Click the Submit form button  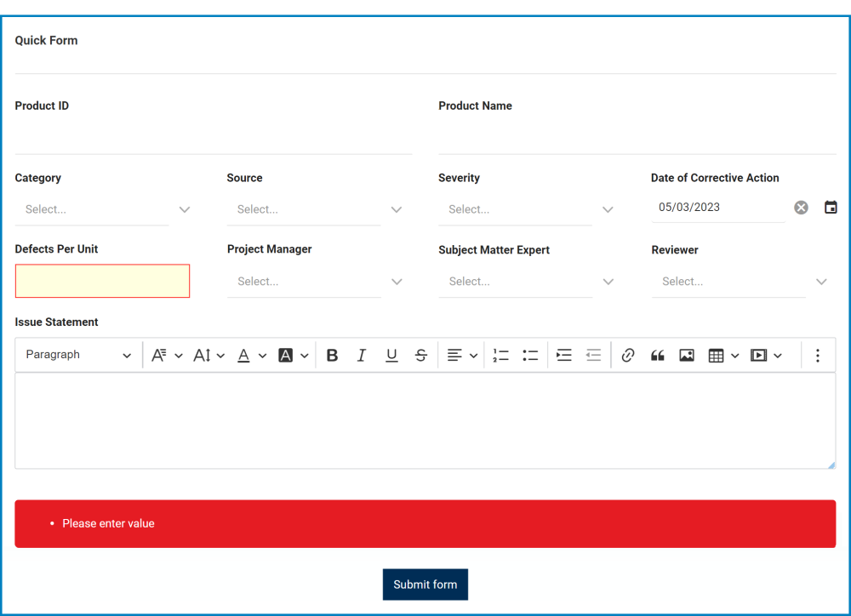coord(425,585)
